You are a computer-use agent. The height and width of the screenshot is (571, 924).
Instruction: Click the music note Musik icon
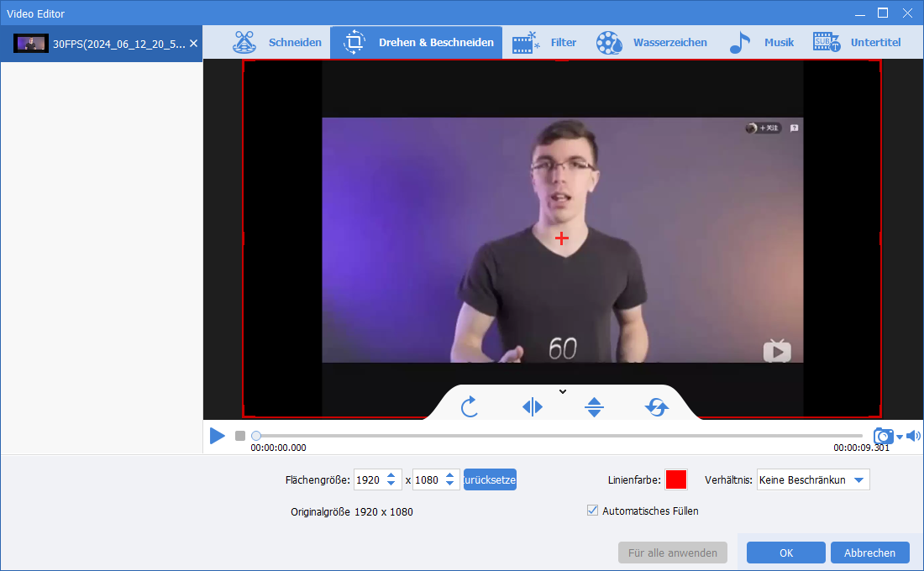(x=740, y=43)
